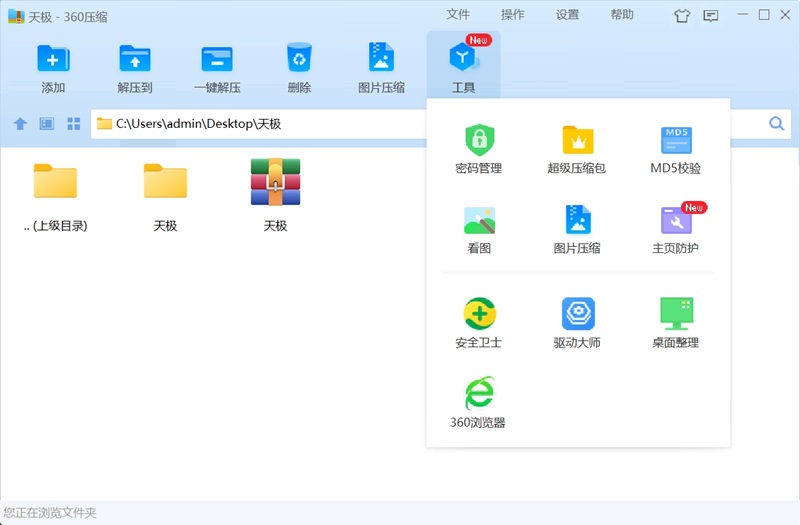
Task: Click the 解压到 (Extract to) toolbar icon
Action: [135, 58]
